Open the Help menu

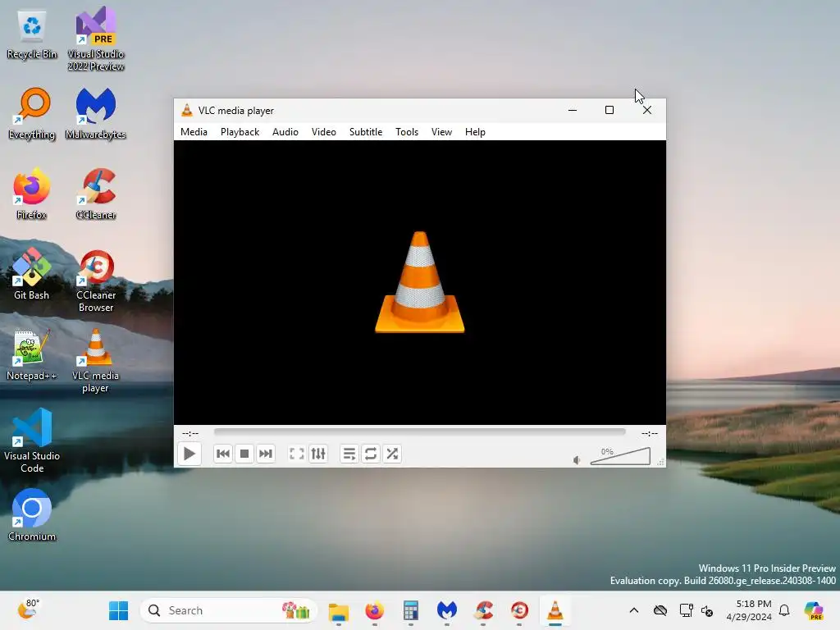click(475, 132)
